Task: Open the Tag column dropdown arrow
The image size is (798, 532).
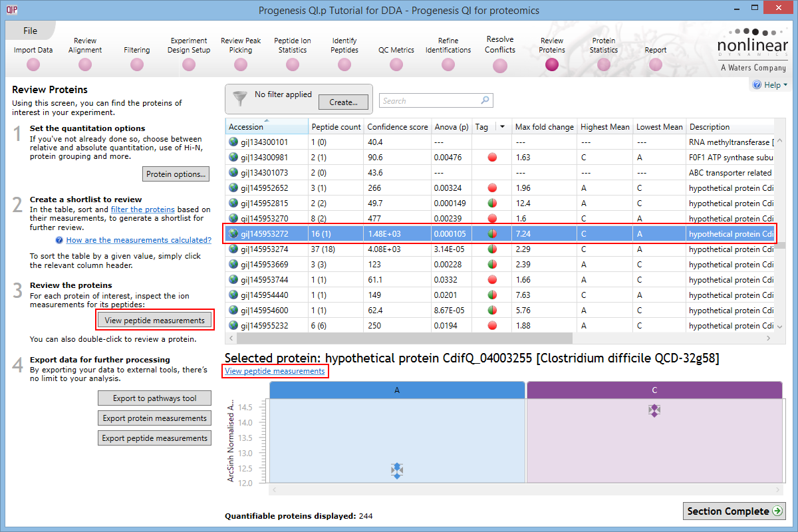Action: pos(503,126)
